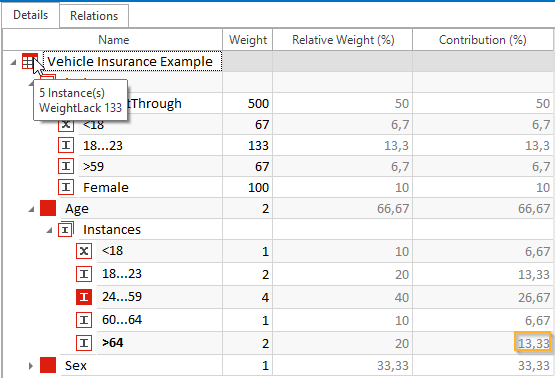Click the instance icon next to Female
The height and width of the screenshot is (378, 555).
click(66, 187)
